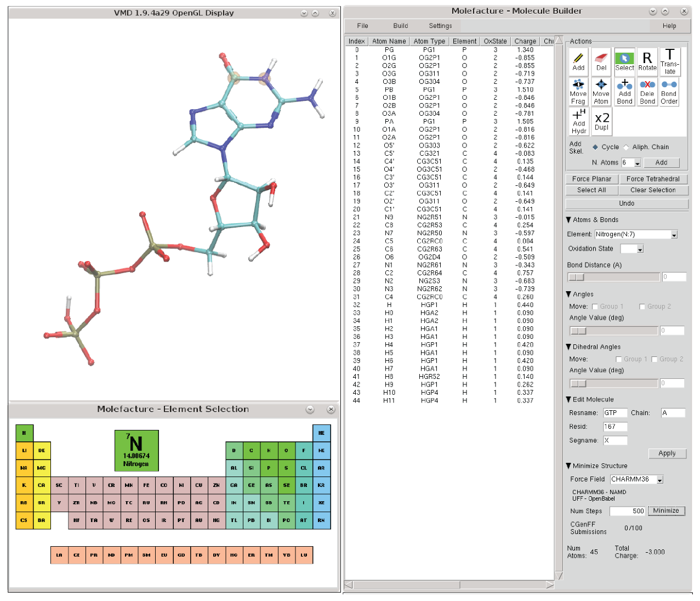Viewport: 700px width, 601px height.
Task: Click the Bond Distance slider
Action: [x=613, y=277]
